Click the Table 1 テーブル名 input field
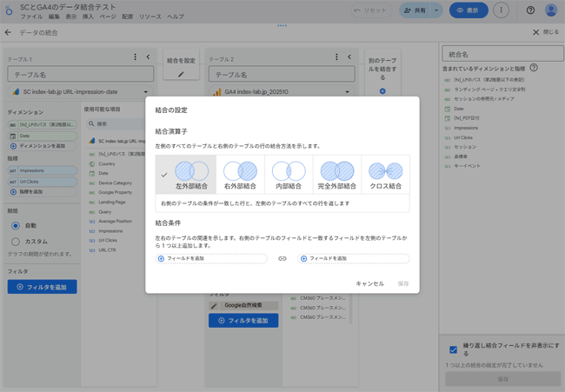The height and width of the screenshot is (392, 565). (80, 74)
